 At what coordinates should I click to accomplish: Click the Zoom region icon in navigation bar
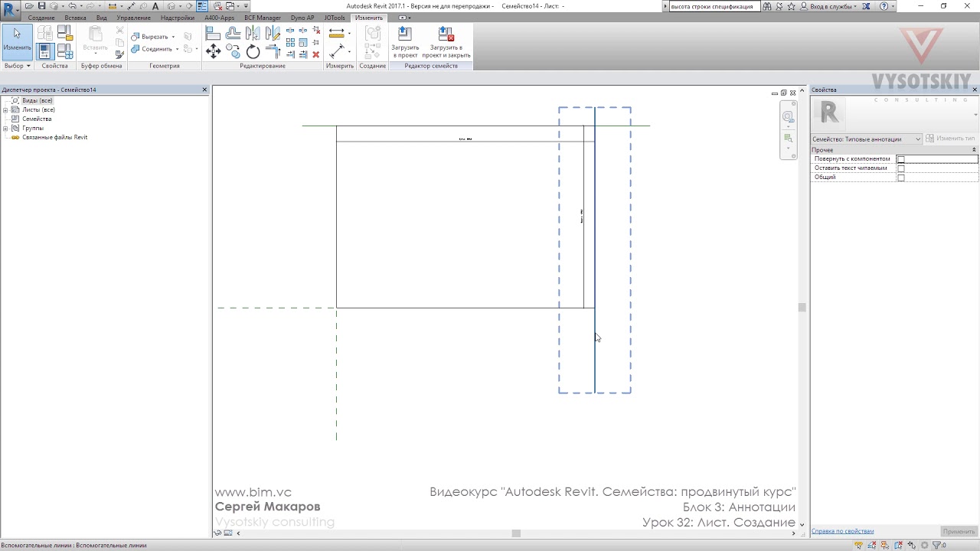click(x=788, y=139)
